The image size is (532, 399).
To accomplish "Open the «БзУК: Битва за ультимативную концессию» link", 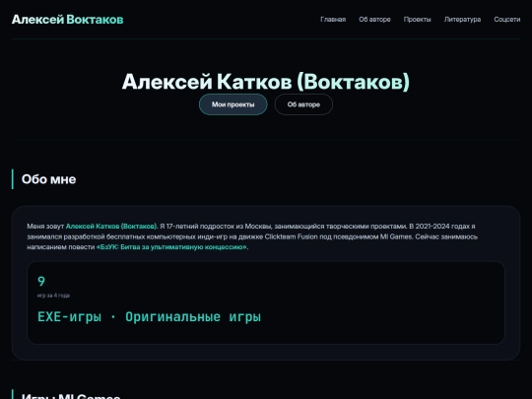I will coord(171,247).
